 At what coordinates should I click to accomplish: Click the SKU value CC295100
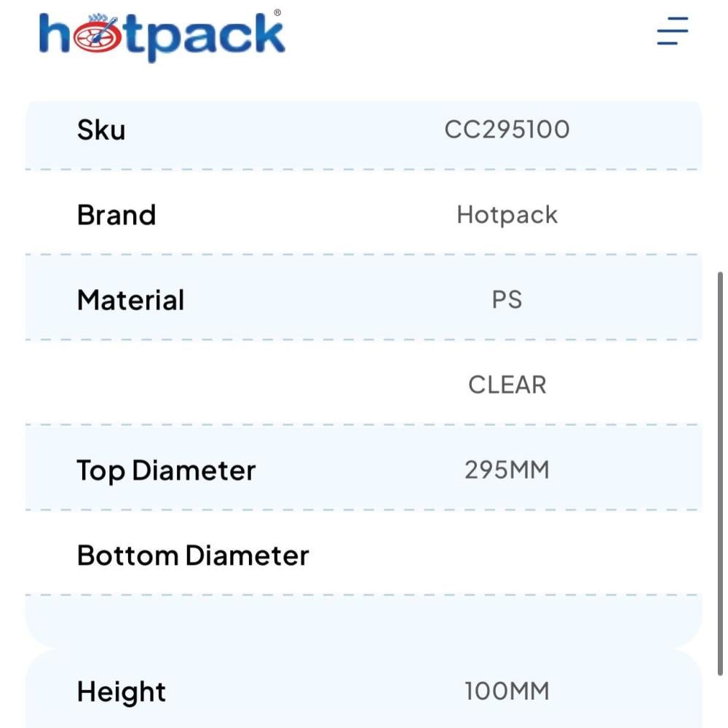(x=507, y=130)
